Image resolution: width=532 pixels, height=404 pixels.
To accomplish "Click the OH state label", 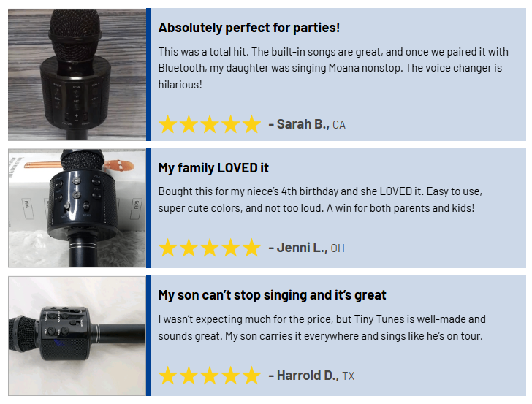I will [x=338, y=248].
